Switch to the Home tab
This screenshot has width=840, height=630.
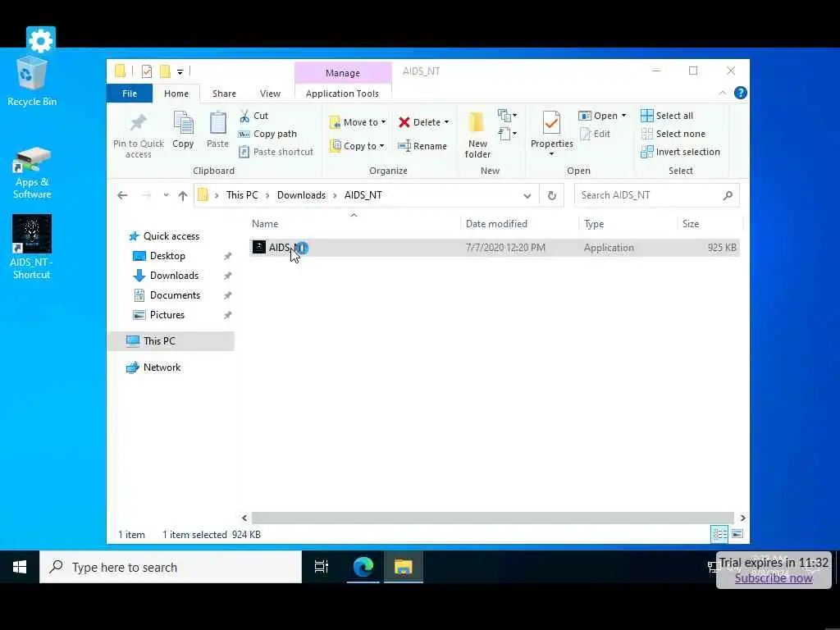click(x=176, y=94)
